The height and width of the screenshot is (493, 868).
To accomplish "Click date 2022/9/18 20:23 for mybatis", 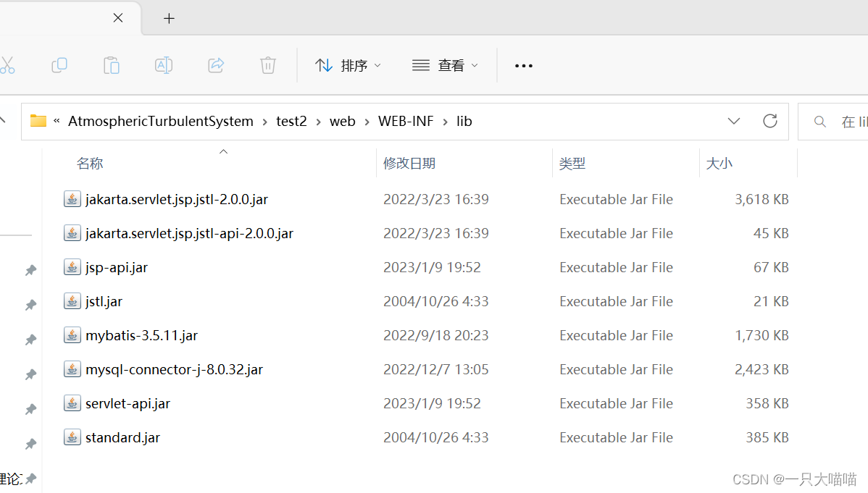I will pyautogui.click(x=435, y=335).
